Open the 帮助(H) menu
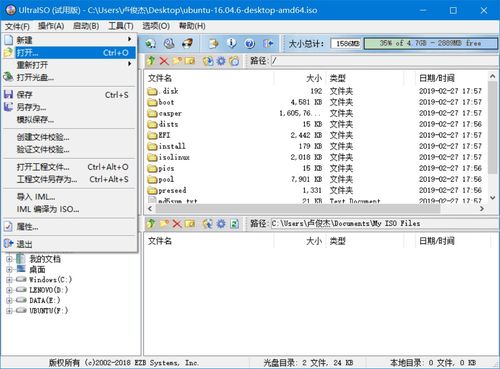This screenshot has width=500, height=369. [192, 26]
